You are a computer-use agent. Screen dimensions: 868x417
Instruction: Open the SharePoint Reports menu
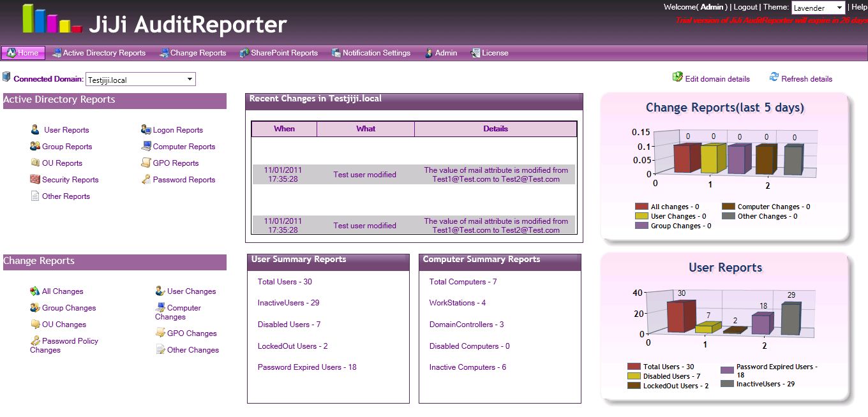pos(278,53)
